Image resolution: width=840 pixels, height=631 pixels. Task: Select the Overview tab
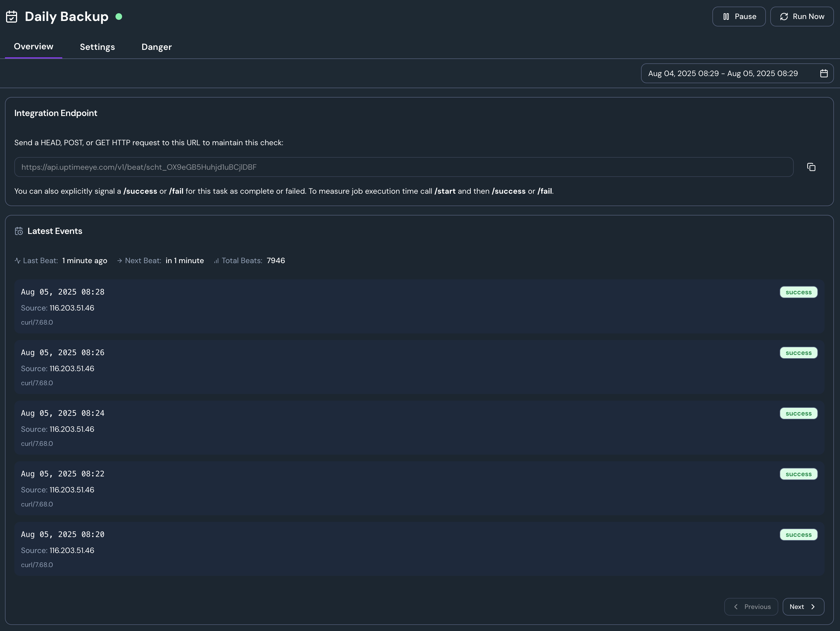coord(33,46)
